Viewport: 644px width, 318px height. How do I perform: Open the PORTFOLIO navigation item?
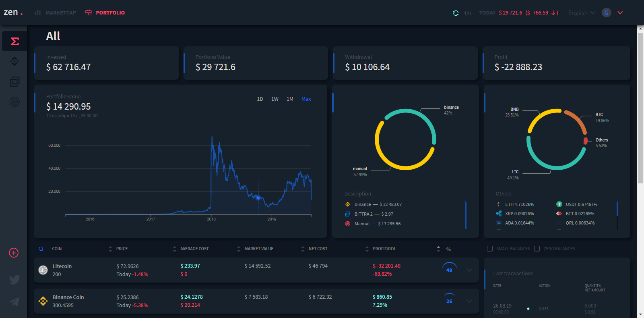coord(105,13)
